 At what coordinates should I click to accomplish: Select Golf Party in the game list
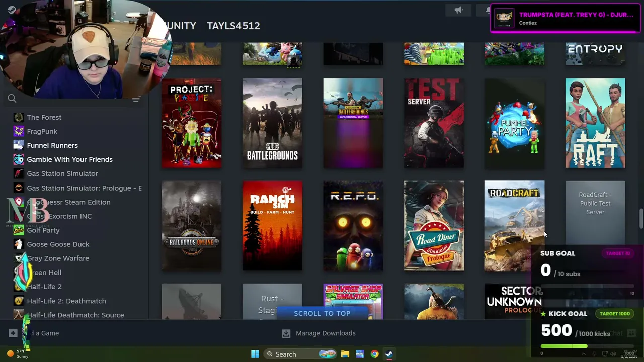tap(43, 230)
